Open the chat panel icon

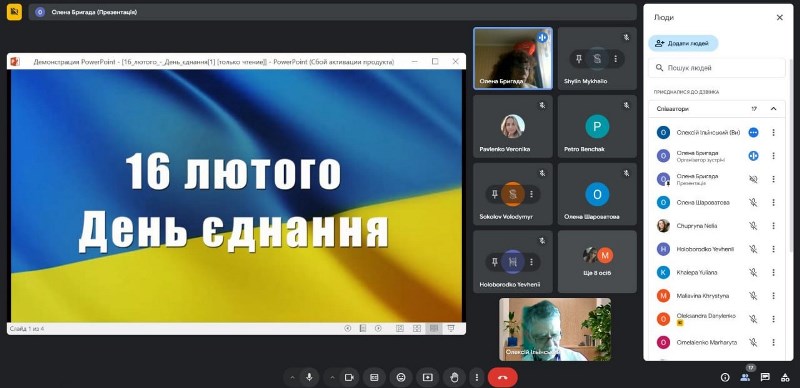coord(765,377)
